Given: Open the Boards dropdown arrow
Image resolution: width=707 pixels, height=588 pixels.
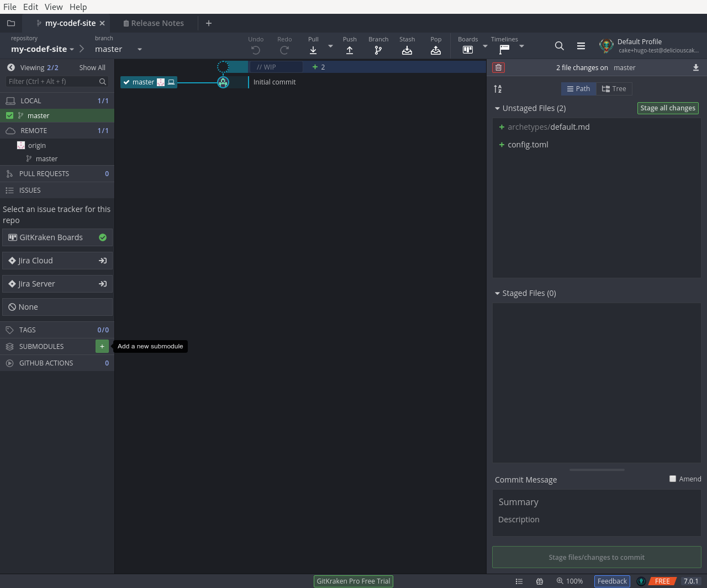Looking at the screenshot, I should click(485, 46).
